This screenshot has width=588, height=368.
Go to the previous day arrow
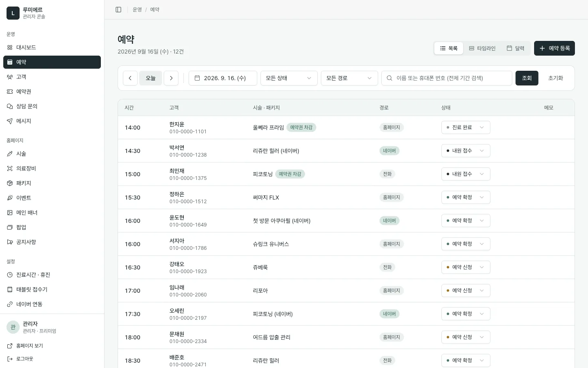point(130,78)
